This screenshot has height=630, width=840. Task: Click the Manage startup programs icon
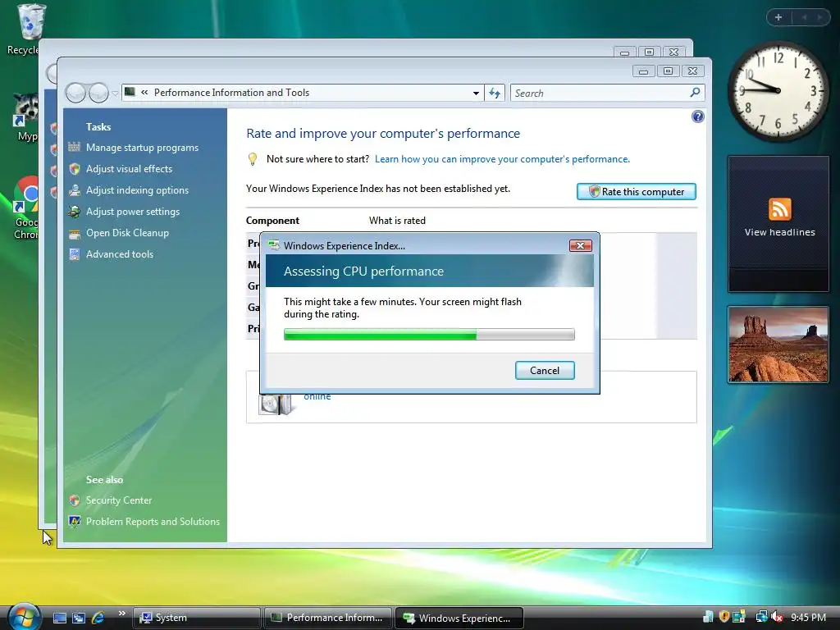75,147
